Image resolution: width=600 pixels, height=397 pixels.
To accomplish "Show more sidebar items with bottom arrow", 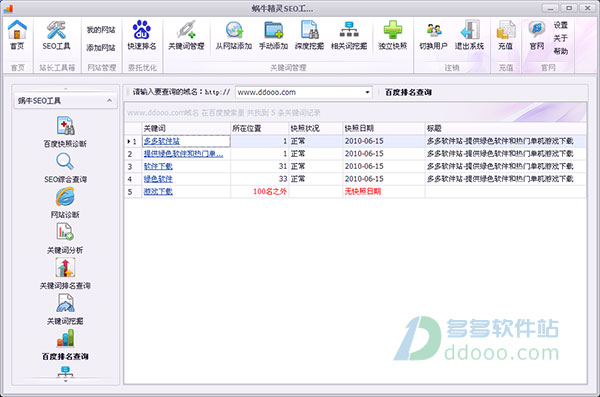I will click(65, 381).
